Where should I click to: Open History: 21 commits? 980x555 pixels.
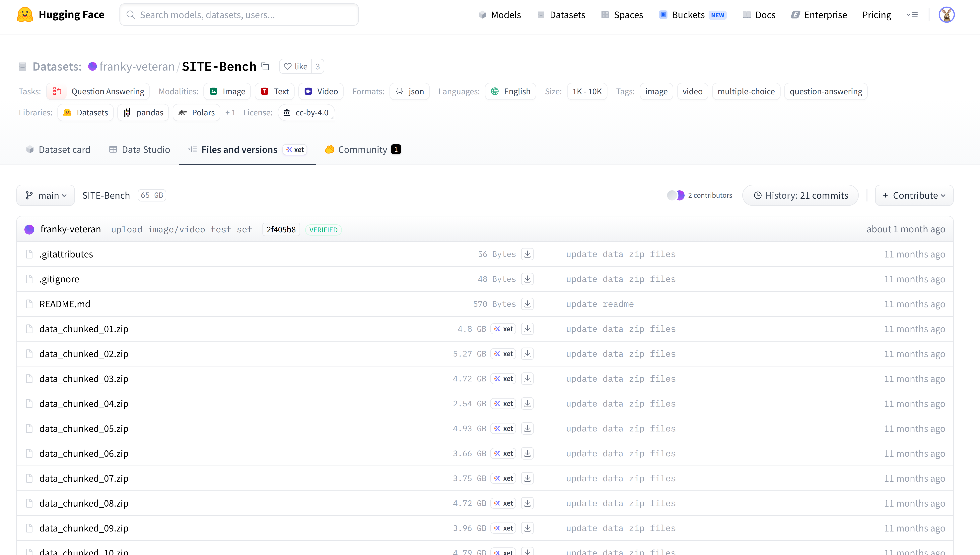click(x=800, y=195)
